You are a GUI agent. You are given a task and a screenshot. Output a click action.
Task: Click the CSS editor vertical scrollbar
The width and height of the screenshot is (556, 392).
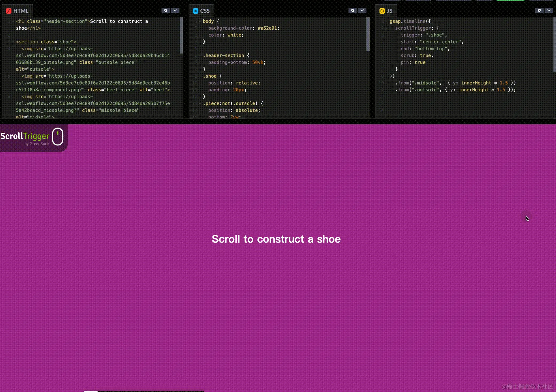tap(368, 33)
